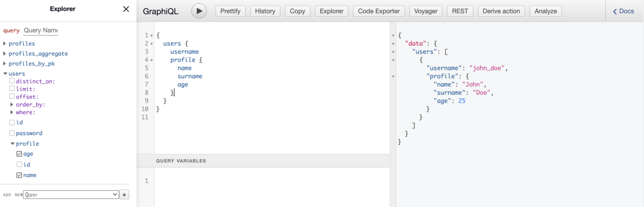Open the Add New Query type dropdown

(71, 195)
